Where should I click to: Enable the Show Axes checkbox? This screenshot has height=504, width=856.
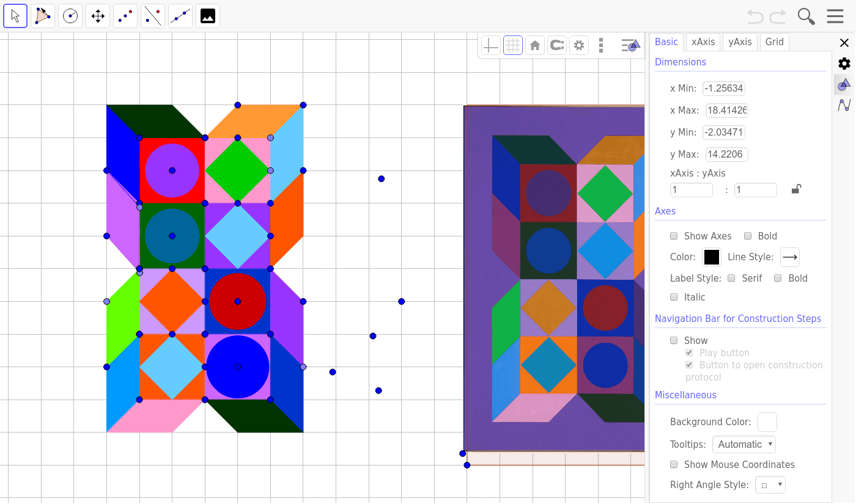[x=674, y=236]
